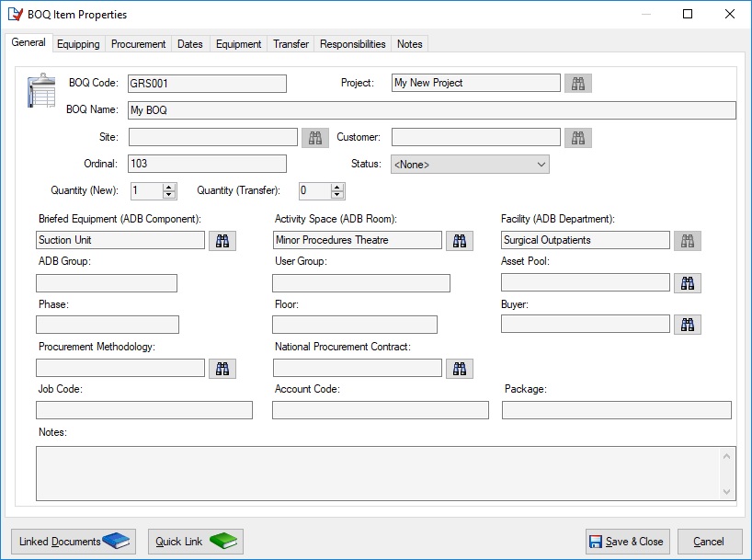Click Asset Pool binoculars lookup
Screen dimensions: 752x560
coord(688,283)
